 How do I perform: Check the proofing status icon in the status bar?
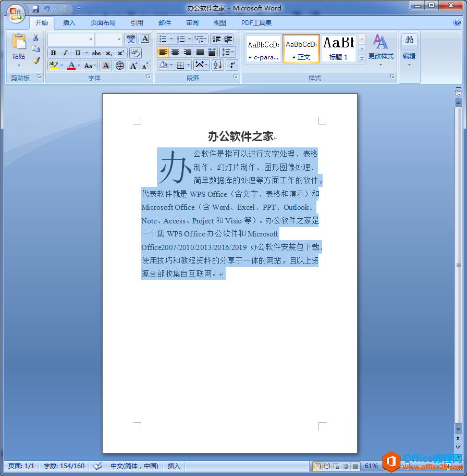[97, 466]
